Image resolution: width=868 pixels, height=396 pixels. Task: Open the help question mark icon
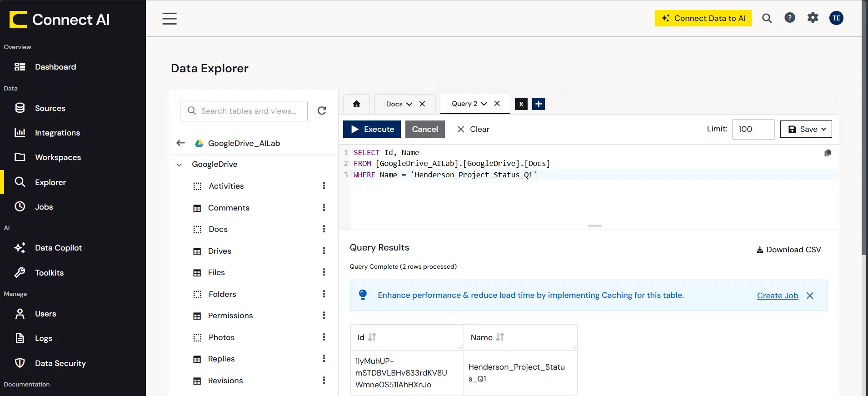790,18
